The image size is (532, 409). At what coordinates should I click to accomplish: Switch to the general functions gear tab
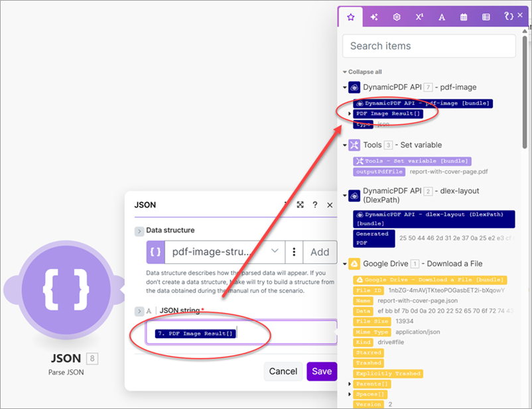396,17
